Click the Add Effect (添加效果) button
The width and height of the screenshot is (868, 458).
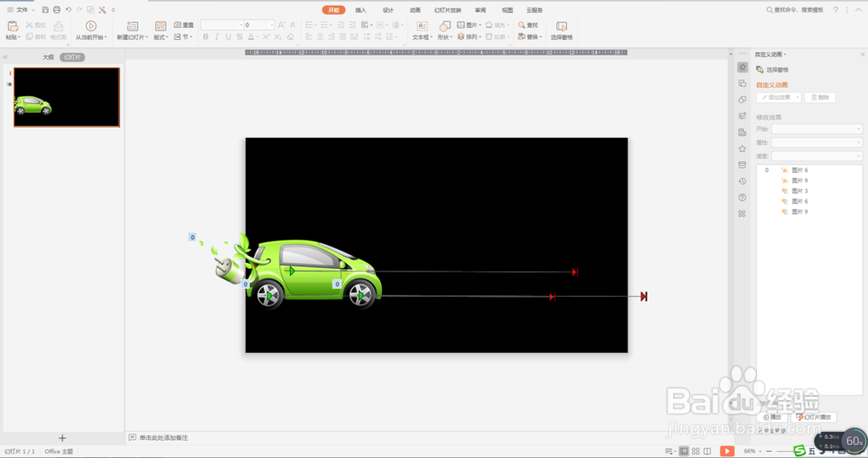[779, 97]
